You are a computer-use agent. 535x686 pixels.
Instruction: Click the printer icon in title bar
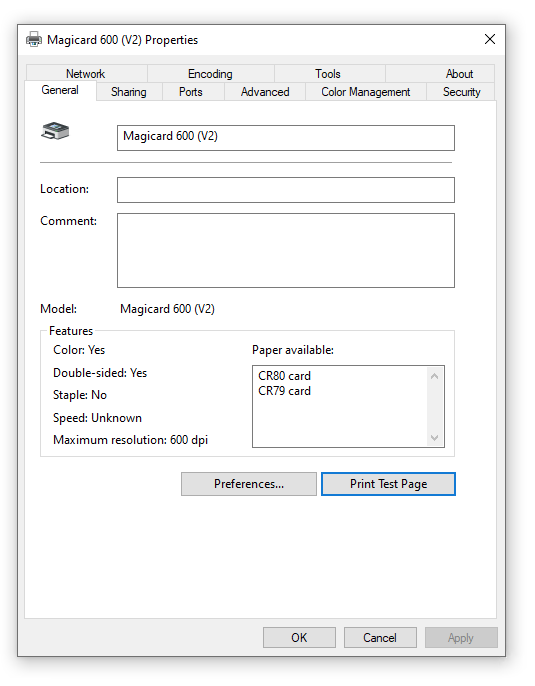click(x=34, y=39)
